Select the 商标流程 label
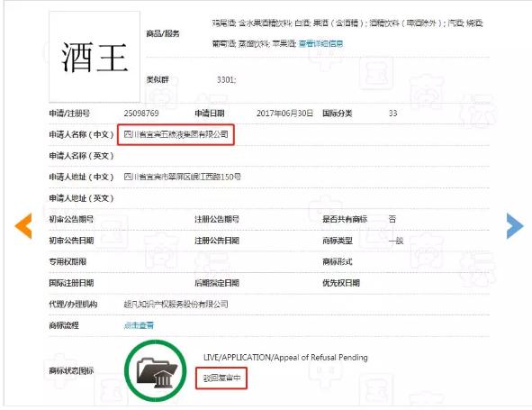This screenshot has height=410, width=532. [x=64, y=325]
